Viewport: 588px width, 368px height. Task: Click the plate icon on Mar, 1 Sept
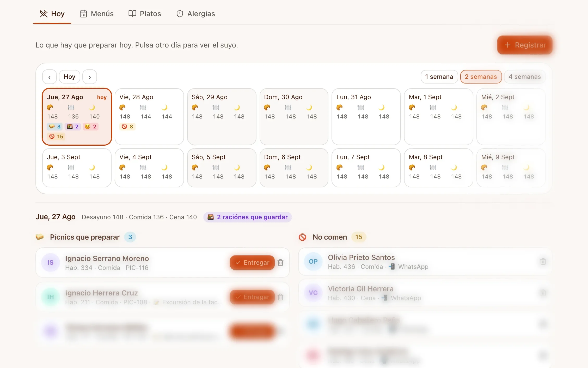433,108
